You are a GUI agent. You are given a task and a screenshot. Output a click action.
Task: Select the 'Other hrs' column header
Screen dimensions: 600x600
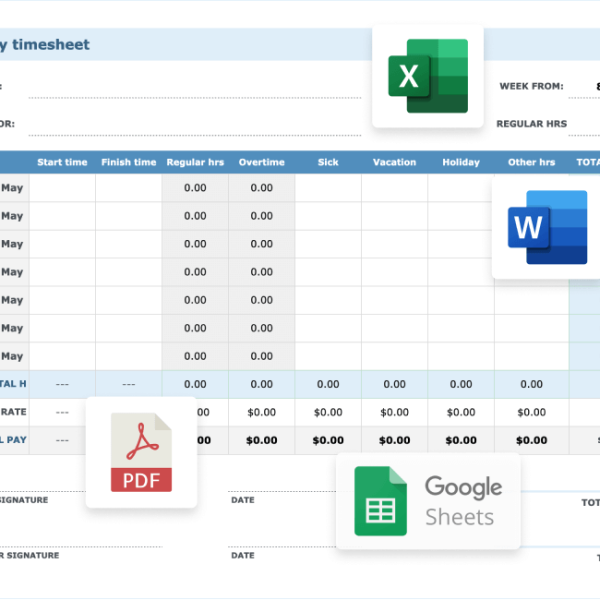(532, 162)
